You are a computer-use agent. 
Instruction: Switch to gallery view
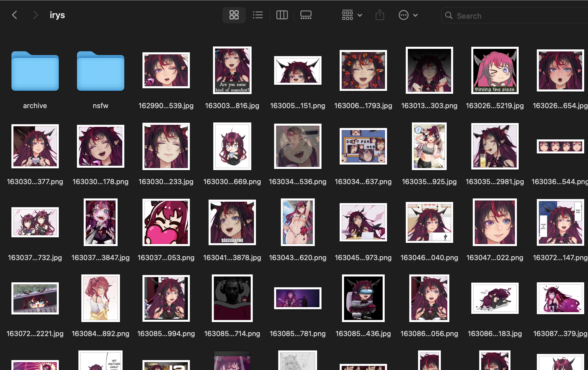(306, 15)
